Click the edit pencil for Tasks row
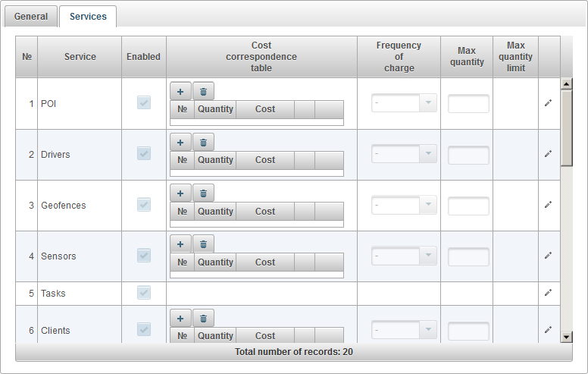588x374 pixels. pyautogui.click(x=548, y=293)
